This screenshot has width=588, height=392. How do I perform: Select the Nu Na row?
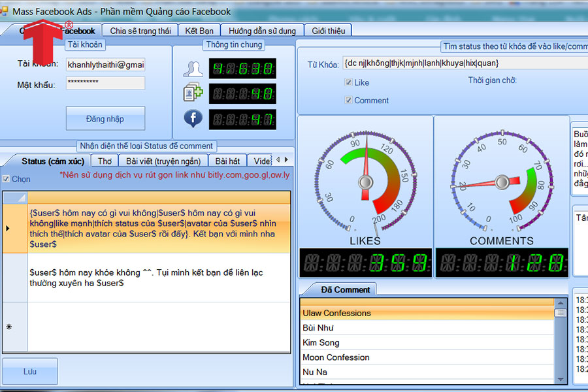click(427, 372)
